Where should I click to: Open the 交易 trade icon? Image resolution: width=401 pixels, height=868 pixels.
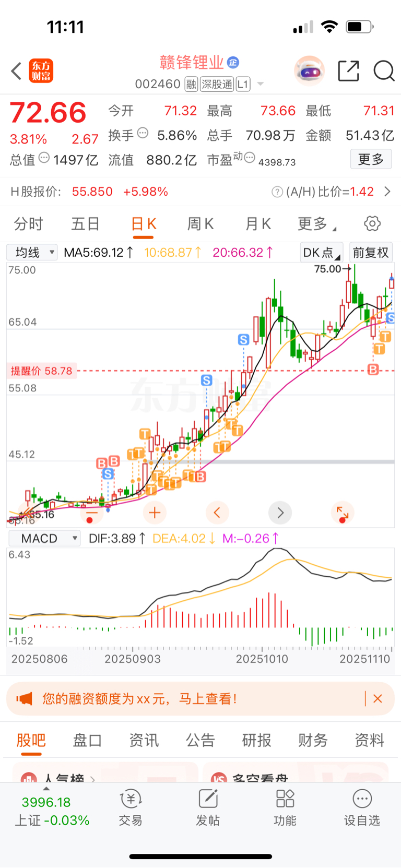coord(131,799)
